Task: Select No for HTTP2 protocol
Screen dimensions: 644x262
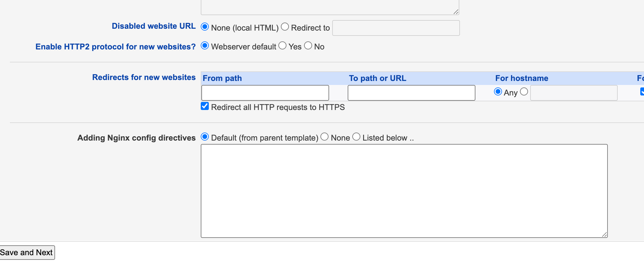Action: tap(308, 46)
